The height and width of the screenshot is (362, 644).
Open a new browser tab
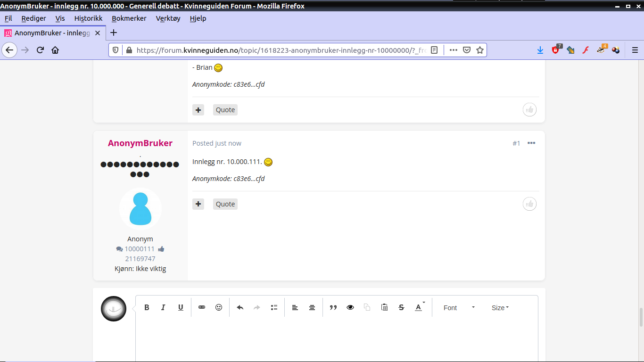pyautogui.click(x=114, y=33)
